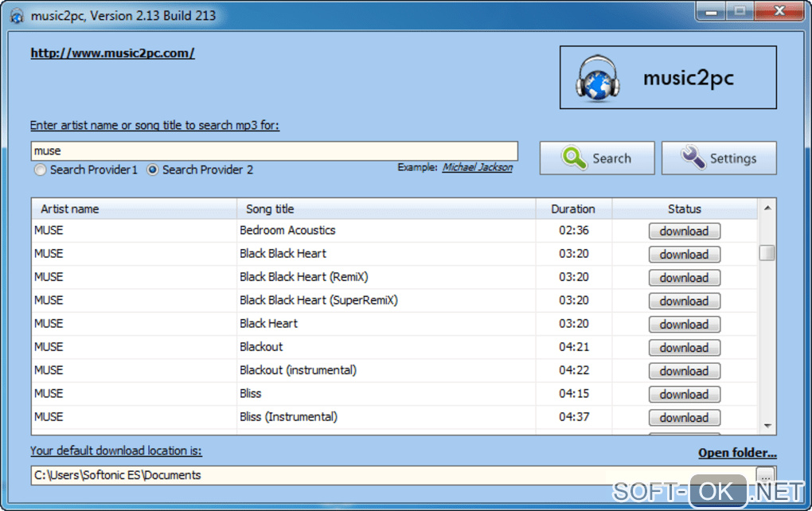Sort by Artist name column header
This screenshot has height=511, width=812.
[134, 209]
